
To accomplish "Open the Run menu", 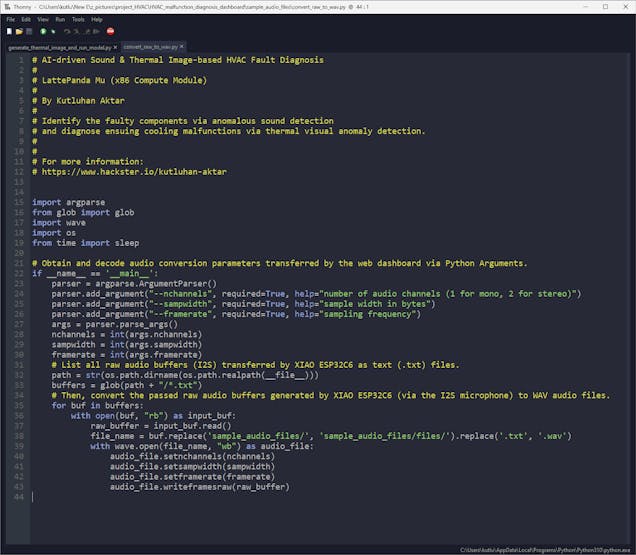I will 60,19.
